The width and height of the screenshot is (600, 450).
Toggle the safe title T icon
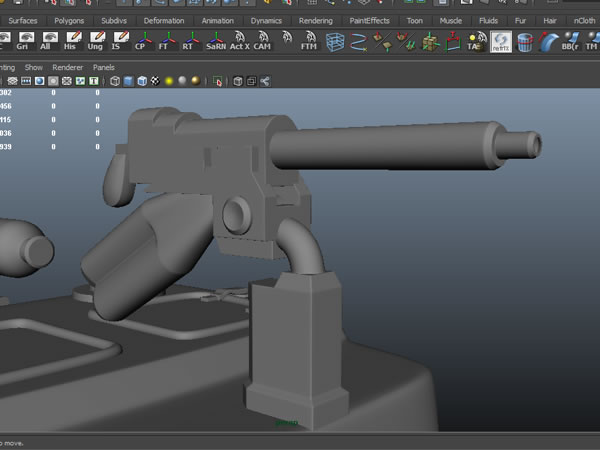[94, 81]
